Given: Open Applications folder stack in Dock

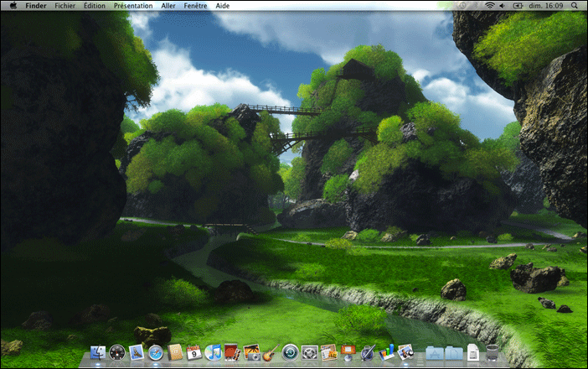Looking at the screenshot, I should [435, 354].
